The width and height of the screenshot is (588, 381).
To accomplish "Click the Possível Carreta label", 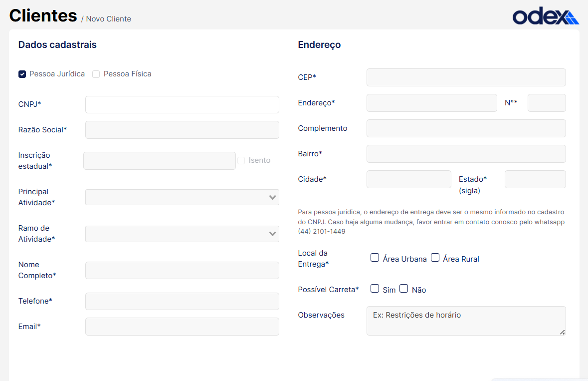I will (328, 290).
